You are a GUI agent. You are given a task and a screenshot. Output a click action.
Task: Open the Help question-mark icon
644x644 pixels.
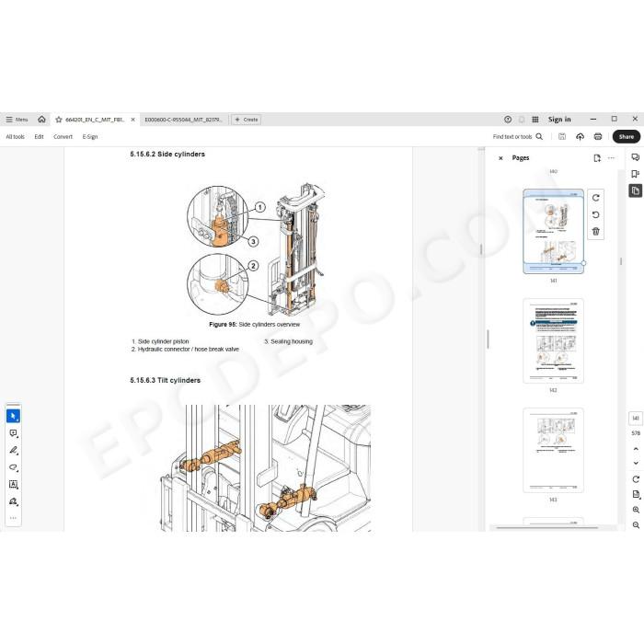click(x=508, y=120)
